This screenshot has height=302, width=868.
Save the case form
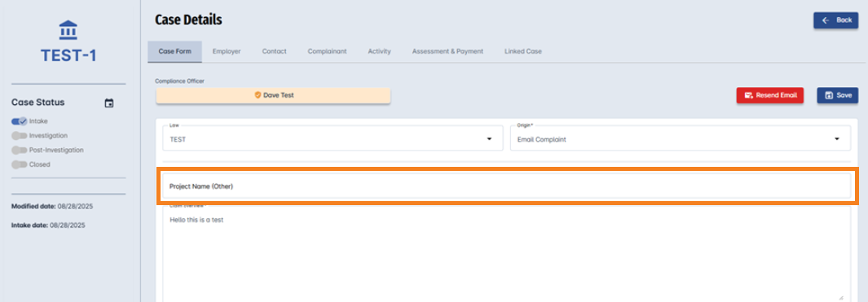pos(838,95)
